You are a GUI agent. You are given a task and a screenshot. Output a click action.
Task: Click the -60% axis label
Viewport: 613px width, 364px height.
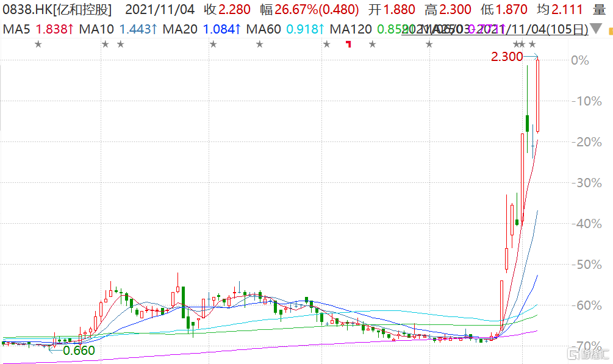[x=586, y=305]
